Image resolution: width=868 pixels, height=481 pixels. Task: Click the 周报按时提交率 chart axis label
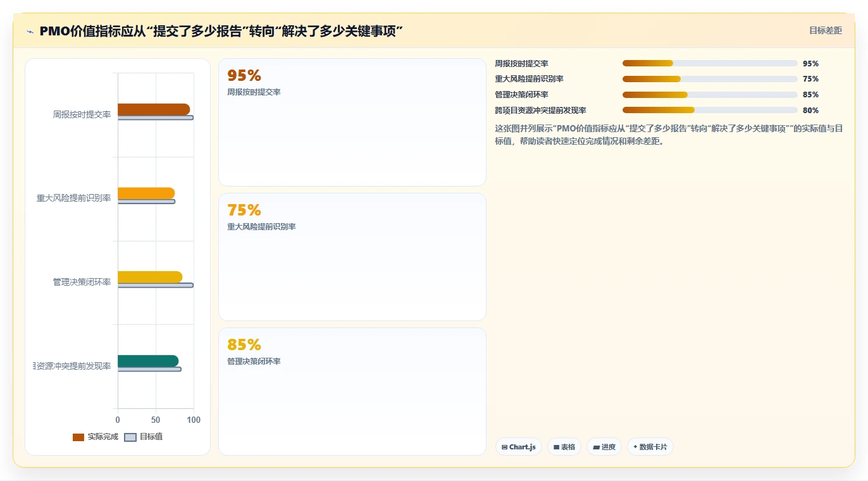coord(82,114)
